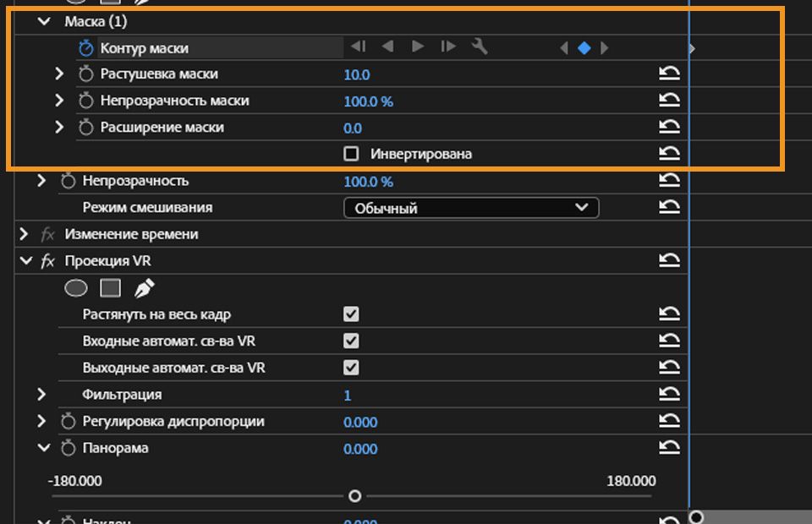Click the Панорама slider handle

[x=354, y=496]
